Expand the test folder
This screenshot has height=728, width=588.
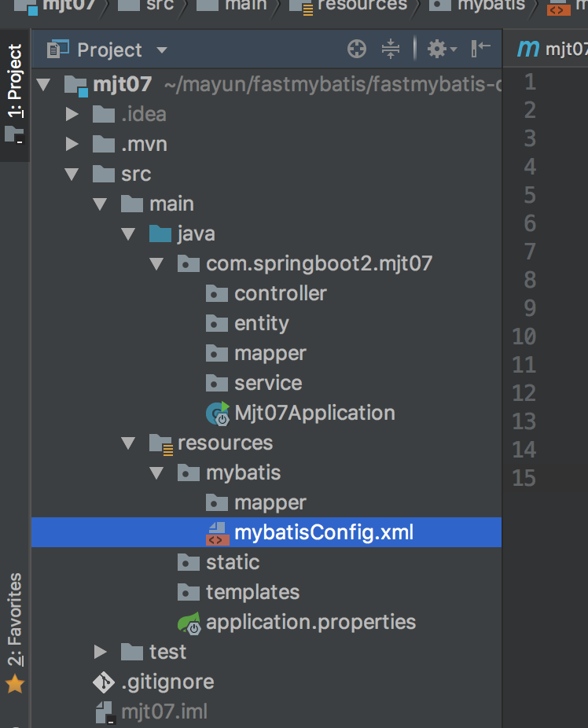click(x=101, y=652)
